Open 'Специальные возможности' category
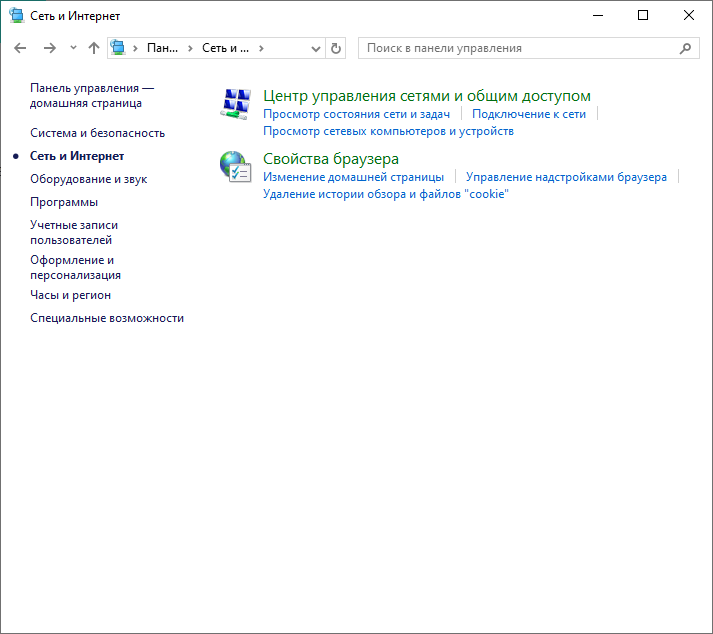This screenshot has width=713, height=634. (107, 318)
